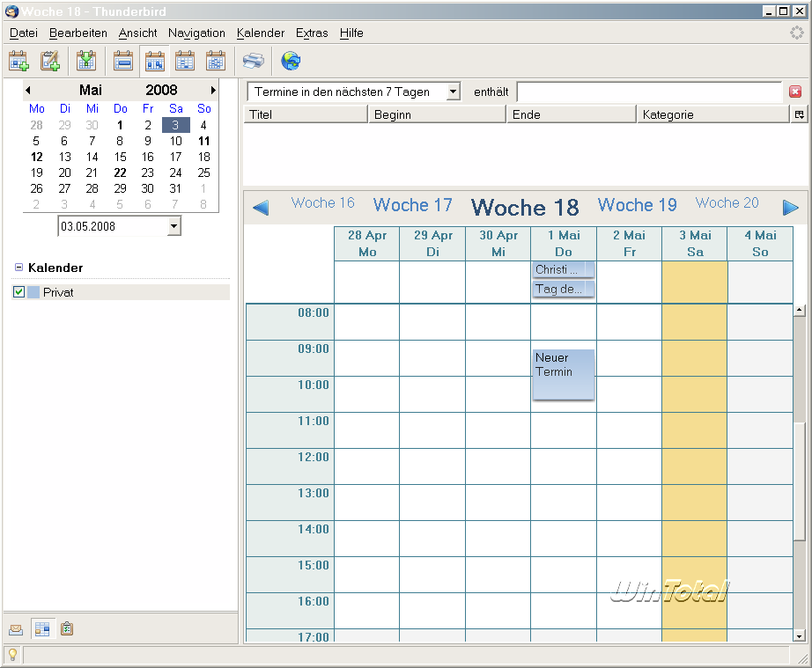The height and width of the screenshot is (668, 812).
Task: Click the Privat calendar color swatch
Action: coord(33,292)
